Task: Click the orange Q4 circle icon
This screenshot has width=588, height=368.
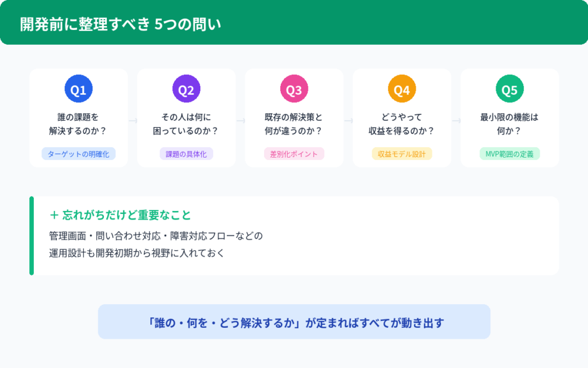Action: (x=402, y=90)
